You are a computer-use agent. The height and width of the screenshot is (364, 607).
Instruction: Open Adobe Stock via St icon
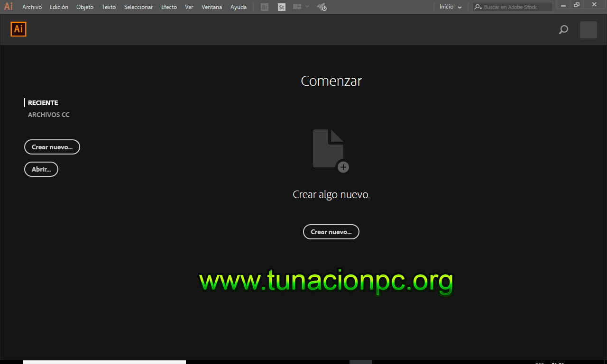pos(282,7)
